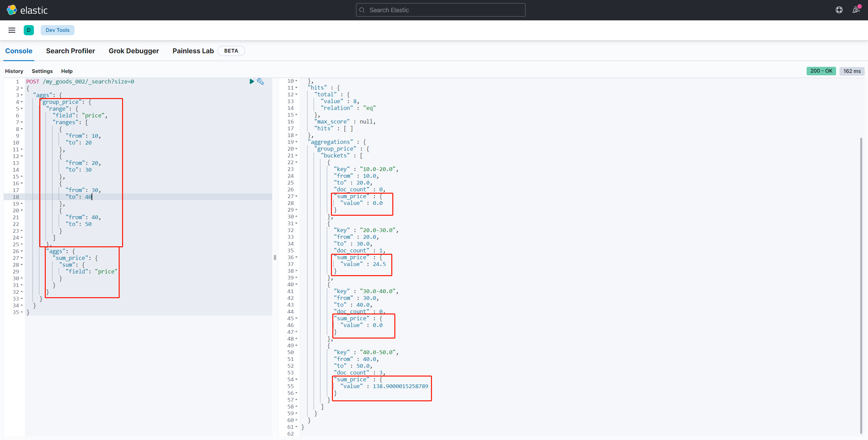The width and height of the screenshot is (868, 440).
Task: Click the Elastic home logo icon
Action: point(11,10)
